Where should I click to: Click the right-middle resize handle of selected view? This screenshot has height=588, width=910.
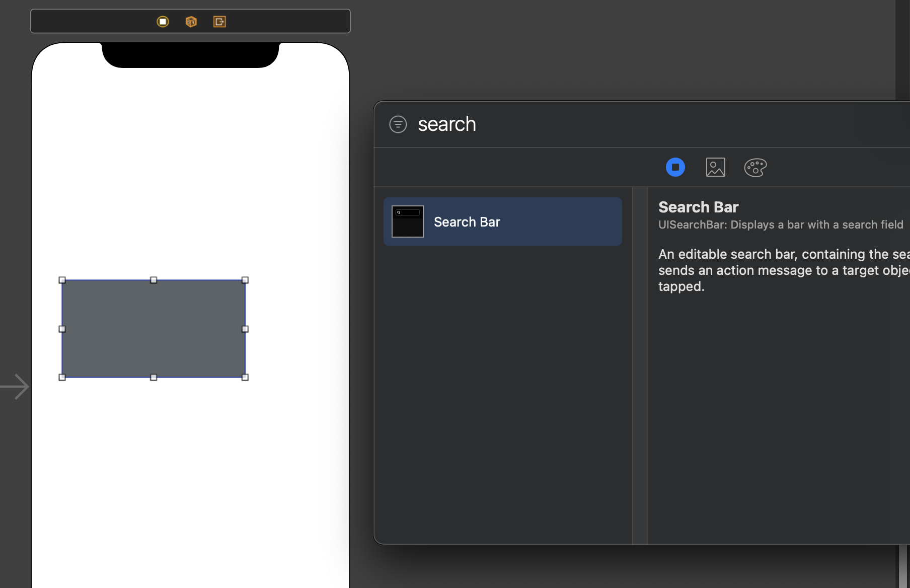[245, 329]
